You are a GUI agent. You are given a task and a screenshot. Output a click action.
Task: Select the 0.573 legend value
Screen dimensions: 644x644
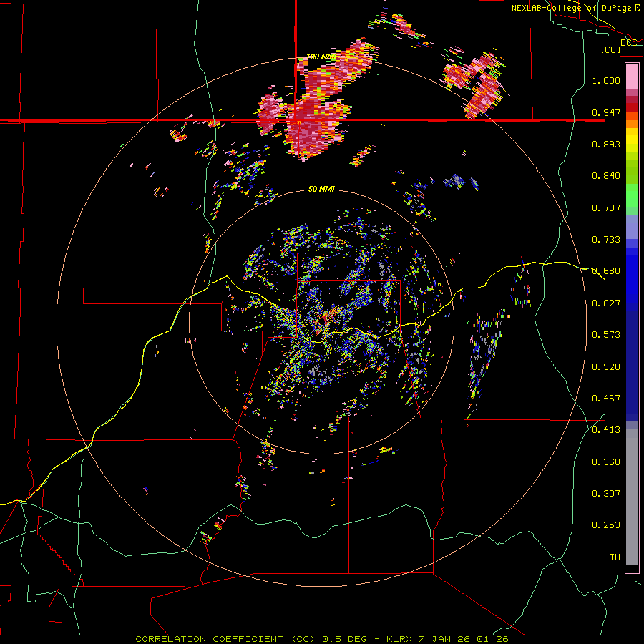606,335
